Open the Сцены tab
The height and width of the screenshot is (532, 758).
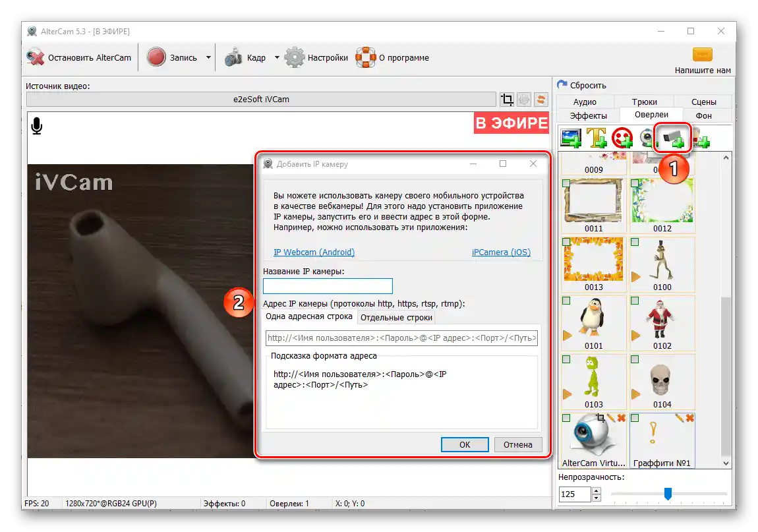(703, 102)
